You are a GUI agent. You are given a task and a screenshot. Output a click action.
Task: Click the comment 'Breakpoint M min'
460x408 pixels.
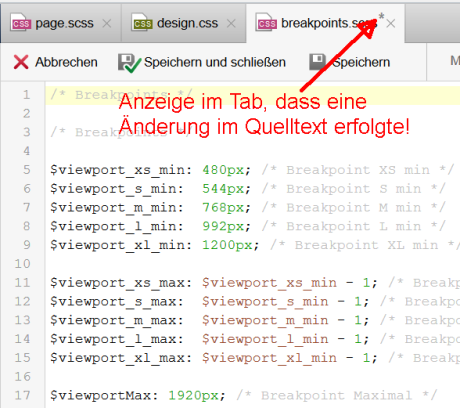[x=354, y=208]
